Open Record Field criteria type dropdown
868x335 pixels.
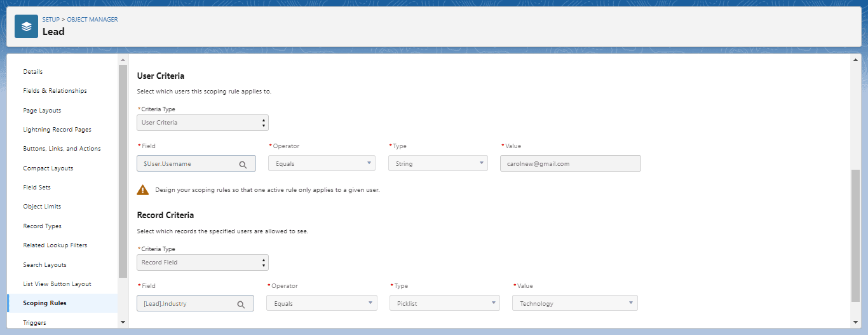point(203,263)
